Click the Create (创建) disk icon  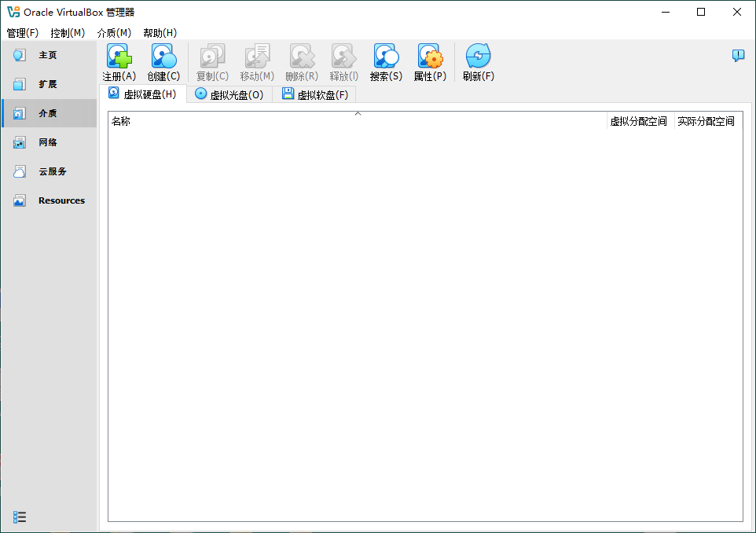point(163,57)
